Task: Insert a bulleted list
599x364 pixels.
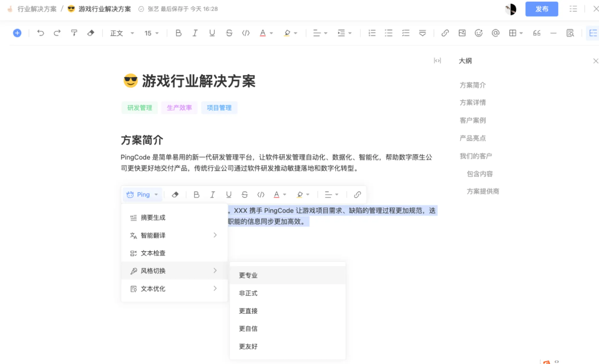Action: (x=389, y=33)
